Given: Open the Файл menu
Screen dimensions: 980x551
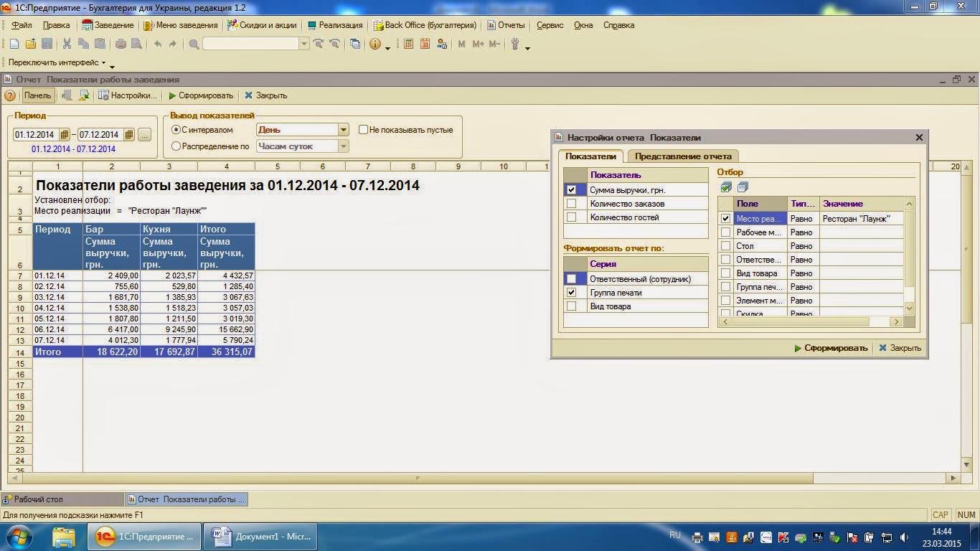Looking at the screenshot, I should tap(22, 25).
